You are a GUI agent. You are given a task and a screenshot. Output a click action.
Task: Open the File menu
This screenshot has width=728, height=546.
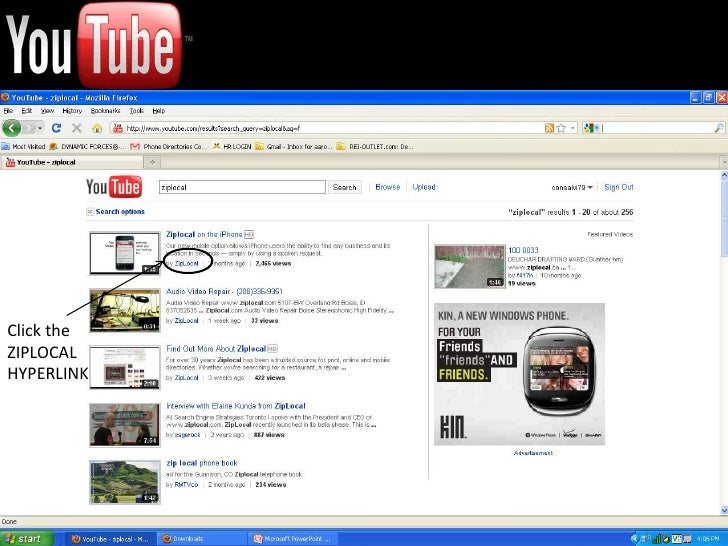pos(8,111)
